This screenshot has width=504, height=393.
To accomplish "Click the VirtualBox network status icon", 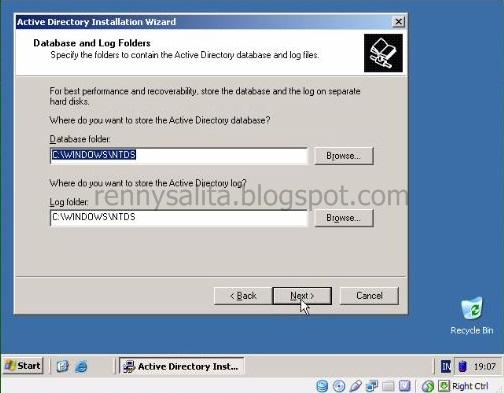I will point(371,386).
